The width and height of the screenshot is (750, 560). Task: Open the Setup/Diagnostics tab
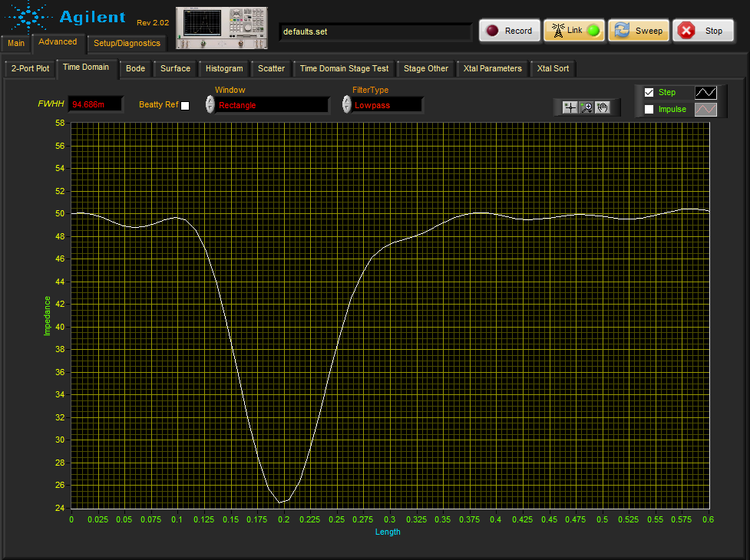(127, 44)
